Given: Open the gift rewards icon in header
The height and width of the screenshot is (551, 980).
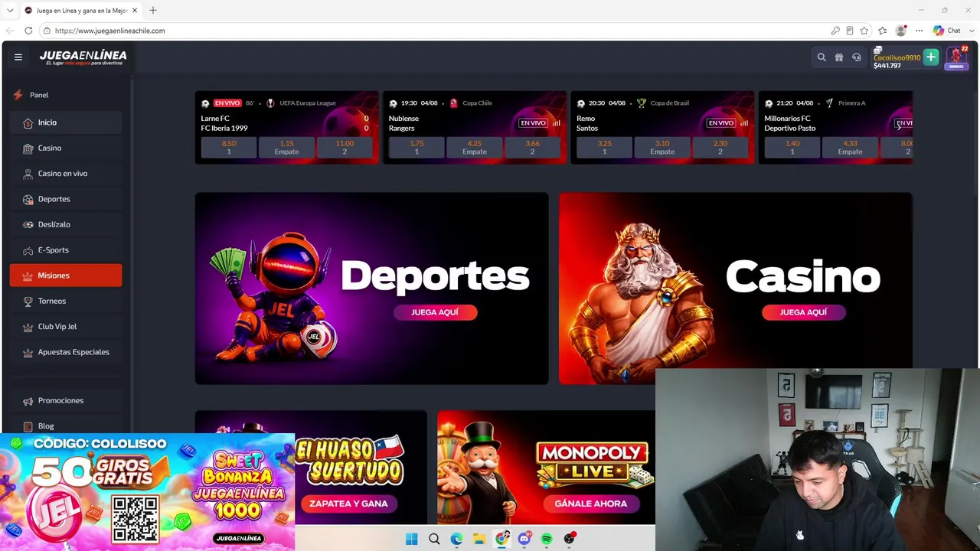Looking at the screenshot, I should pos(839,57).
